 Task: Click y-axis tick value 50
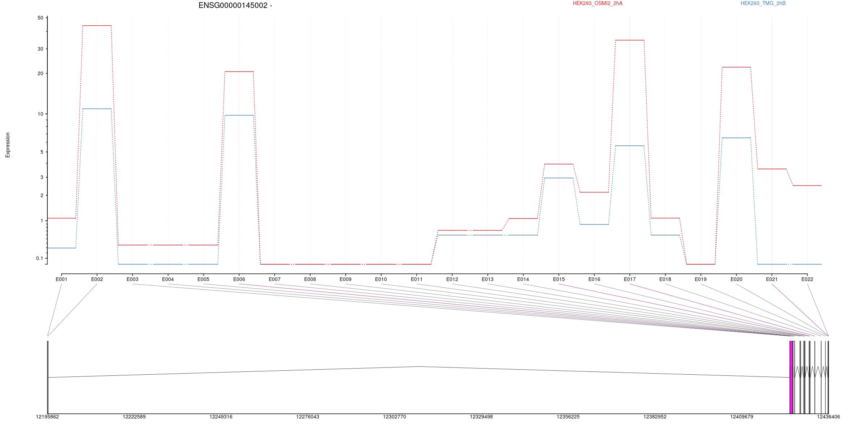pos(40,18)
